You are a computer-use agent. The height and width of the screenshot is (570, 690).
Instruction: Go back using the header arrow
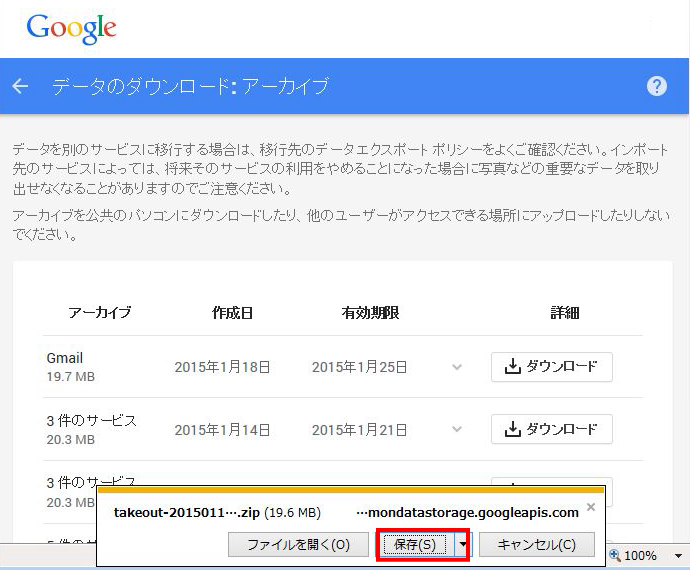click(20, 86)
